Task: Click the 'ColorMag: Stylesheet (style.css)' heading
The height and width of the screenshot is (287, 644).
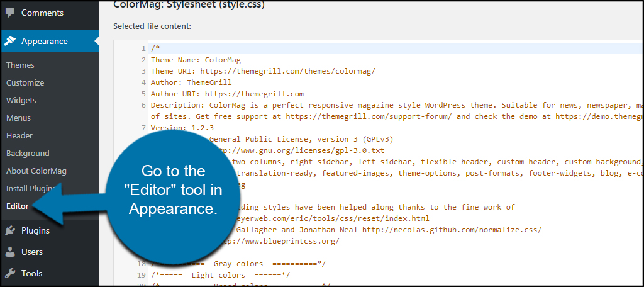Action: [189, 5]
